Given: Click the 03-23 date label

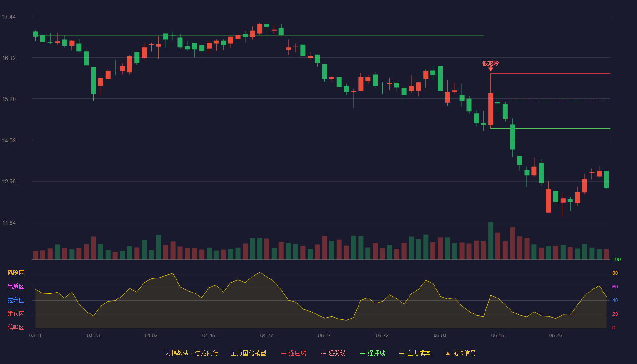Looking at the screenshot, I should click(x=93, y=335).
